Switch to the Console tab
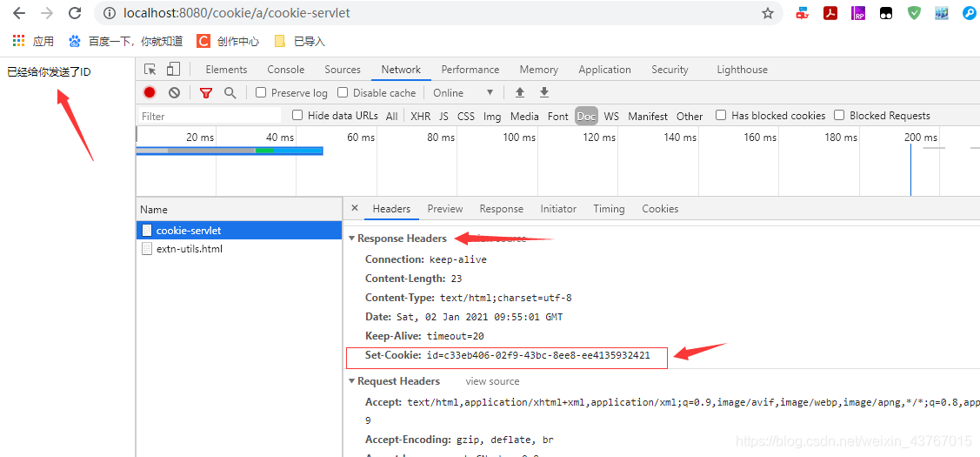This screenshot has width=980, height=457. tap(285, 70)
